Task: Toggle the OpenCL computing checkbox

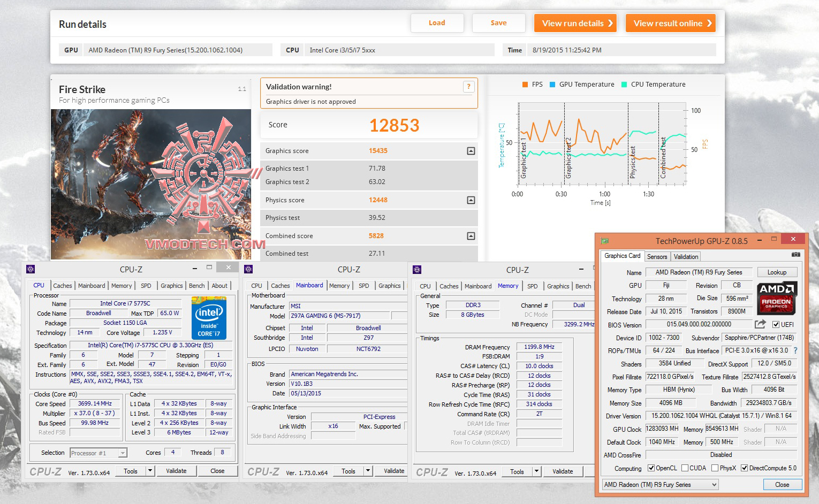Action: coord(651,468)
